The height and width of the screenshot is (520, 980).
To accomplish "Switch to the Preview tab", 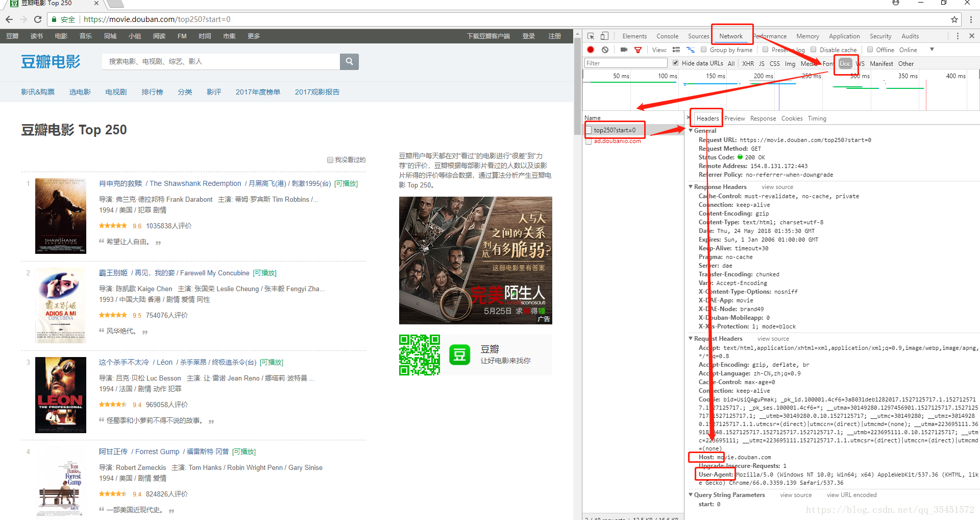I will click(734, 119).
